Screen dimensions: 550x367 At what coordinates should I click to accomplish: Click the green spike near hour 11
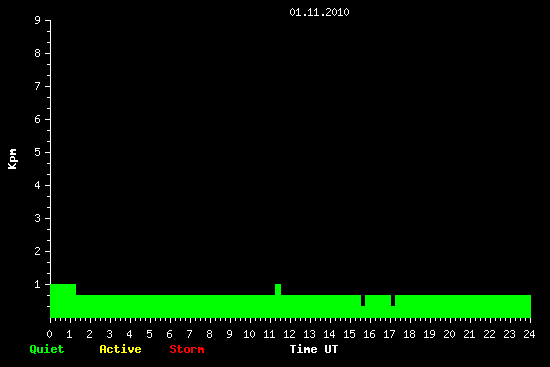(x=278, y=289)
